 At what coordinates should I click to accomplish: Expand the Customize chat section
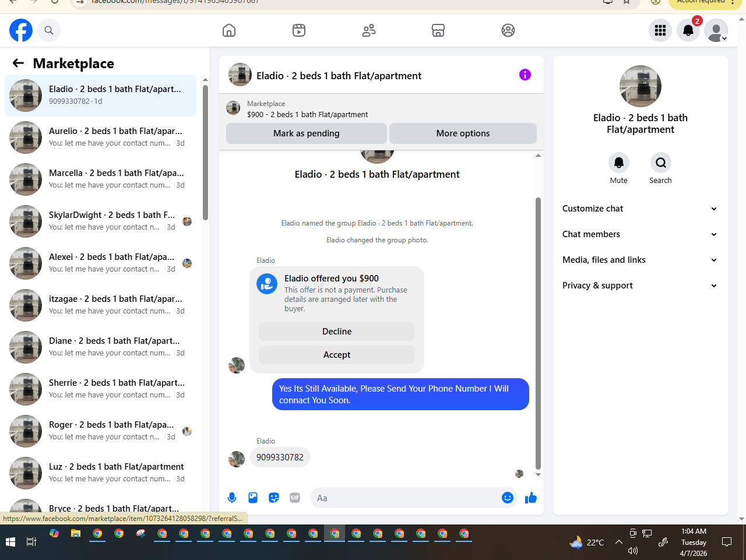[x=640, y=209]
